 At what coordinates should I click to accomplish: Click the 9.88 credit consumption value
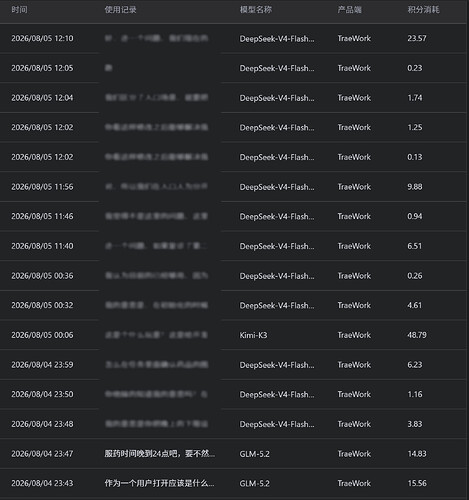point(415,187)
